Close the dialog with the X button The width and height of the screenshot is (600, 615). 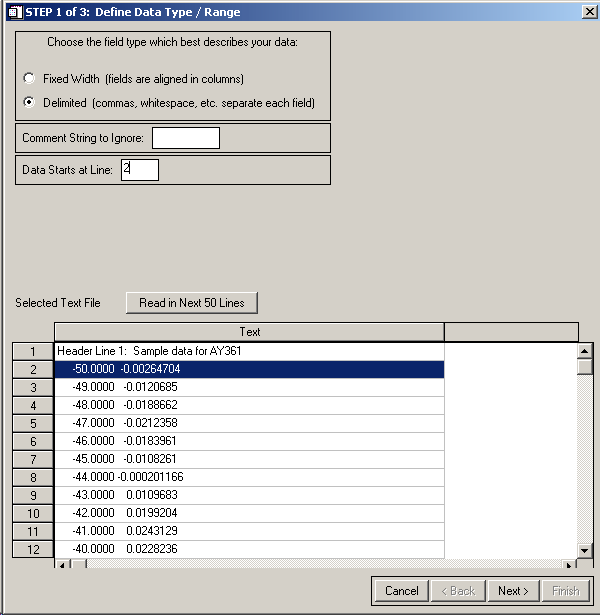pyautogui.click(x=589, y=12)
